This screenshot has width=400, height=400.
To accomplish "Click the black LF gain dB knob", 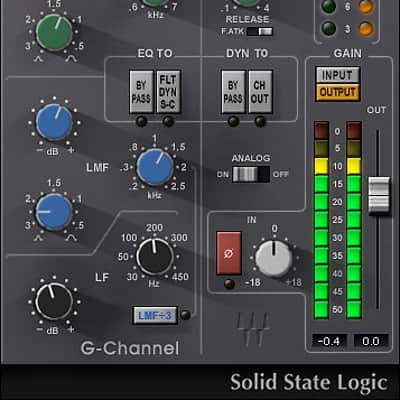I will pos(54,301).
